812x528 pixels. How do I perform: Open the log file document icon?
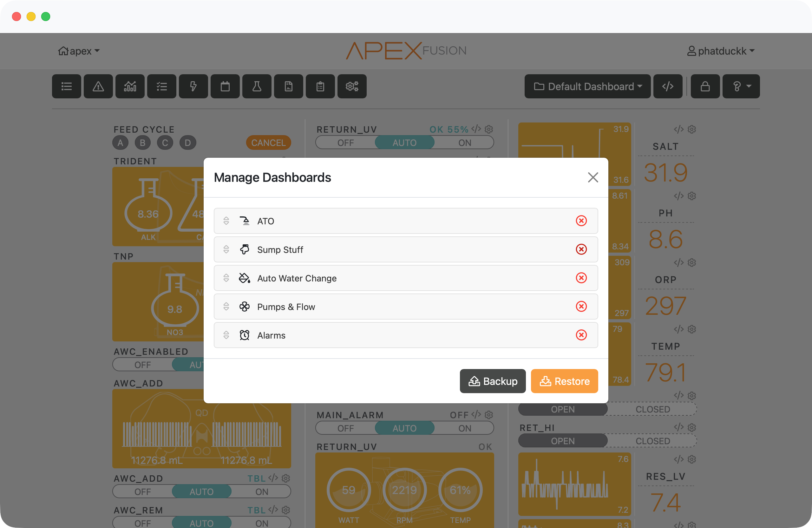tap(289, 86)
